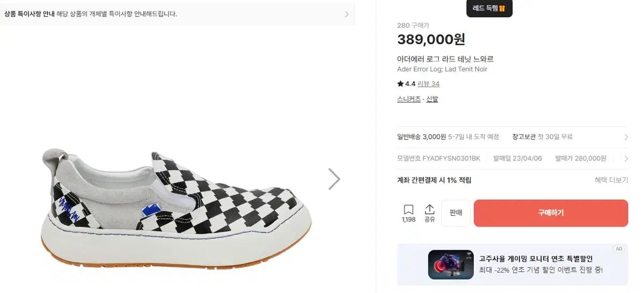Viewport: 644px width, 293px height.
Task: Expand the model number details chevron
Action: pyautogui.click(x=626, y=158)
